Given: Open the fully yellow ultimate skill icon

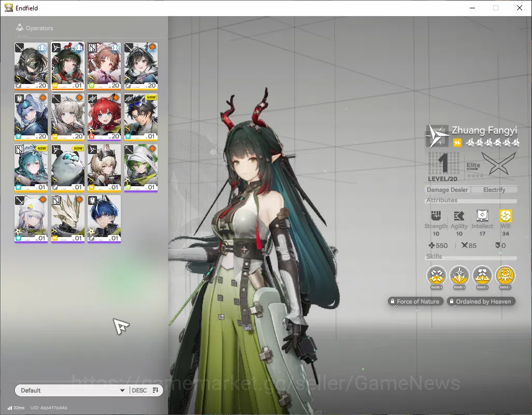Looking at the screenshot, I should click(x=505, y=275).
